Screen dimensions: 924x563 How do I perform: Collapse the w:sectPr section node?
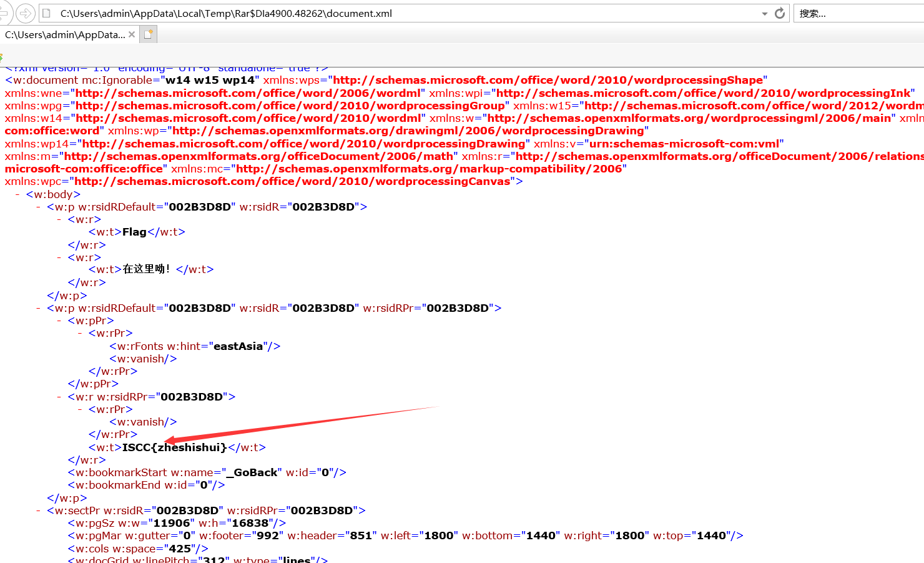click(37, 510)
